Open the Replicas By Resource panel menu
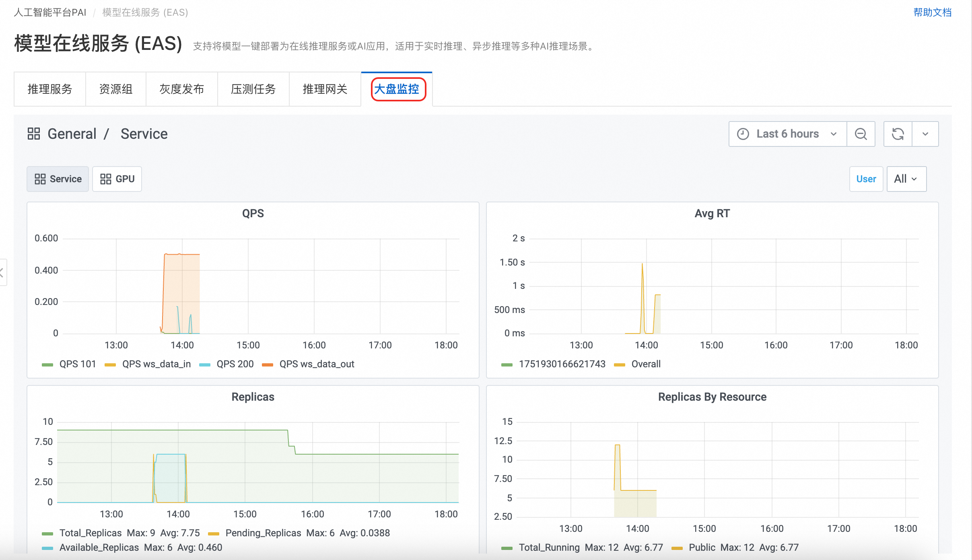This screenshot has height=560, width=972. coord(712,397)
